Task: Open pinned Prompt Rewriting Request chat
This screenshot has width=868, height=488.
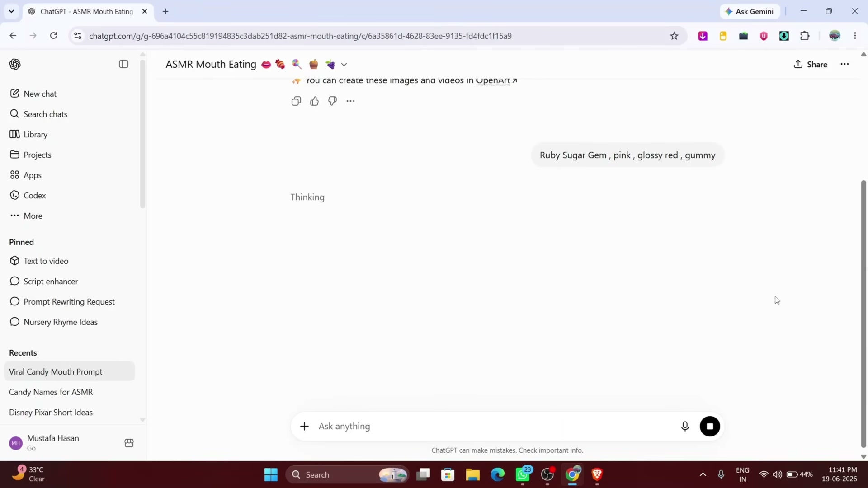Action: pyautogui.click(x=69, y=301)
